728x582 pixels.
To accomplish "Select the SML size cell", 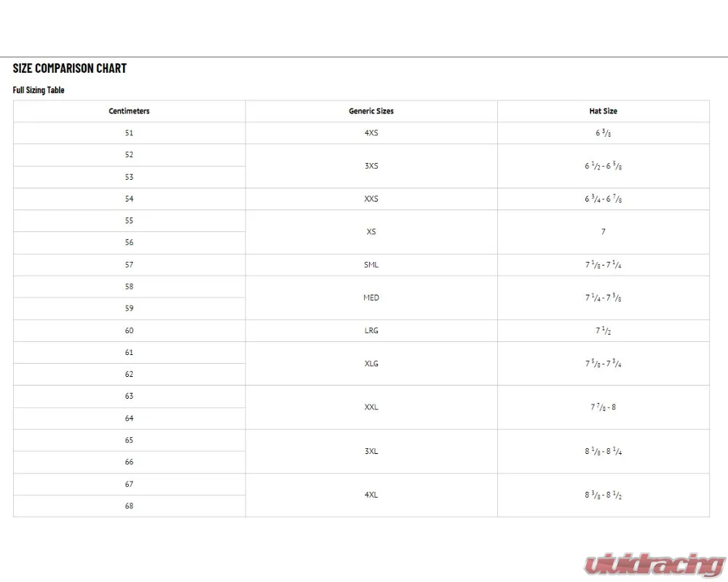I will click(x=371, y=265).
